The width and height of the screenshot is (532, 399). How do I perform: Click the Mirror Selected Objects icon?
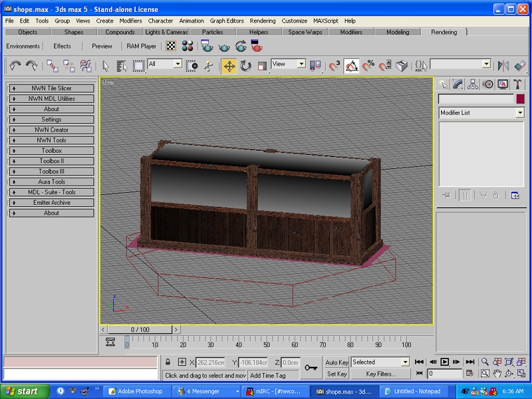pos(503,65)
